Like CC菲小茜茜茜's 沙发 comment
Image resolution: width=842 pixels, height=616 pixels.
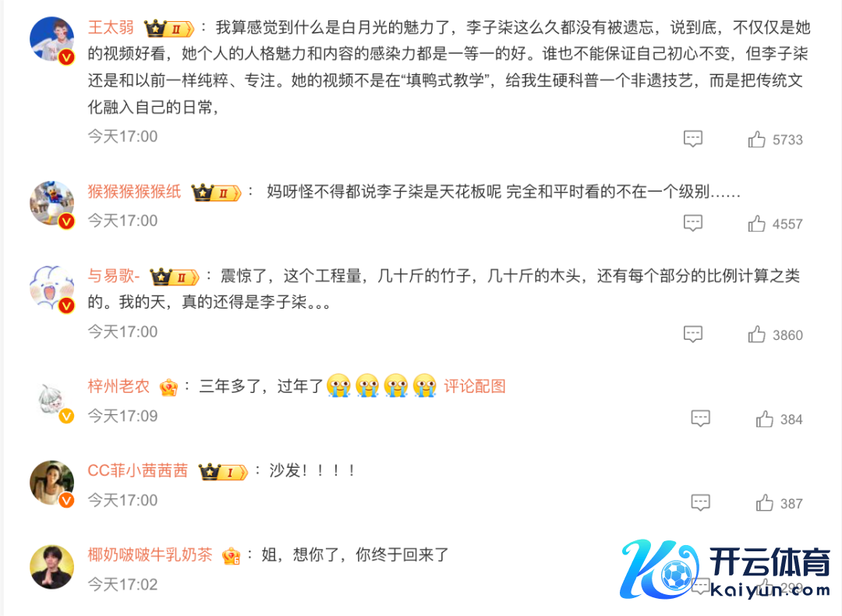tap(764, 503)
